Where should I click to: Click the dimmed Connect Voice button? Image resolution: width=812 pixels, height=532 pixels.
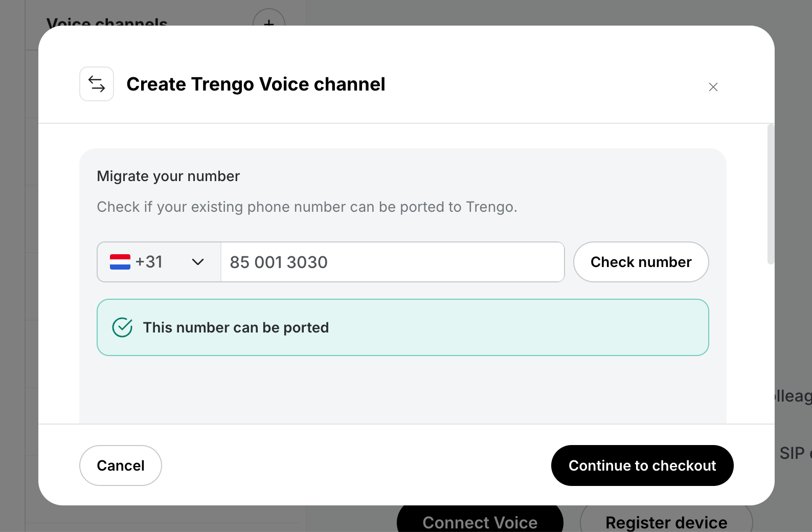click(x=480, y=519)
